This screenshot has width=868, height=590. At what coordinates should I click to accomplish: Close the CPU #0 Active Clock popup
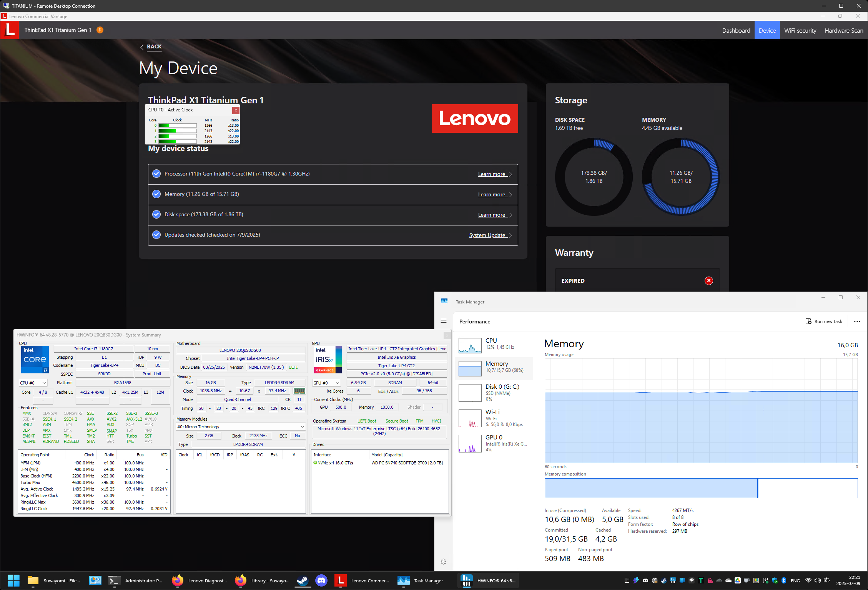point(236,110)
